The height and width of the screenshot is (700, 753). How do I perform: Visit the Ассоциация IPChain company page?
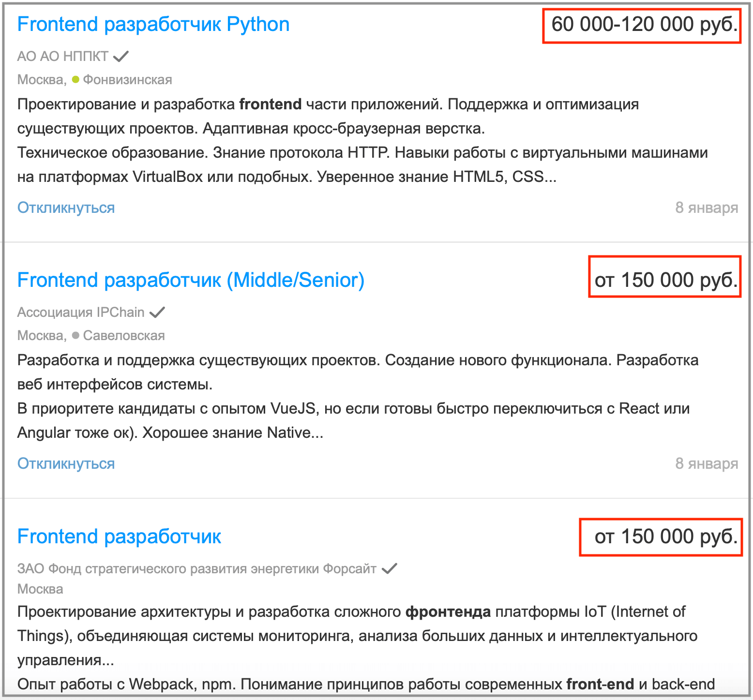81,313
